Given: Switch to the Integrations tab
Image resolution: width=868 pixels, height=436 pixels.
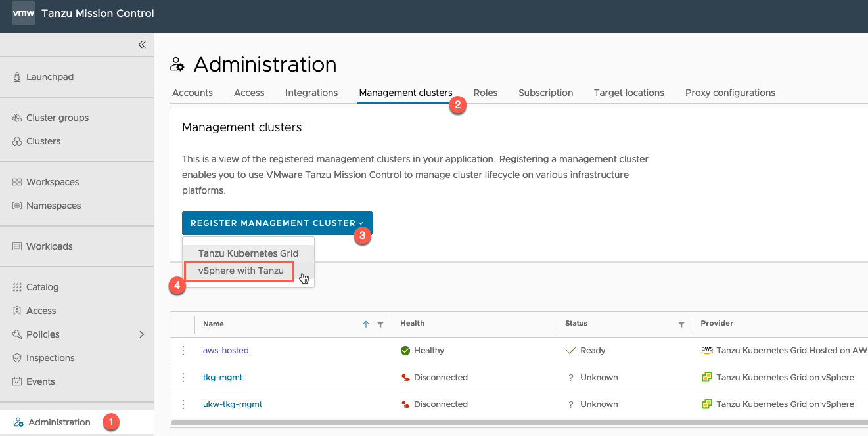Looking at the screenshot, I should pyautogui.click(x=311, y=93).
